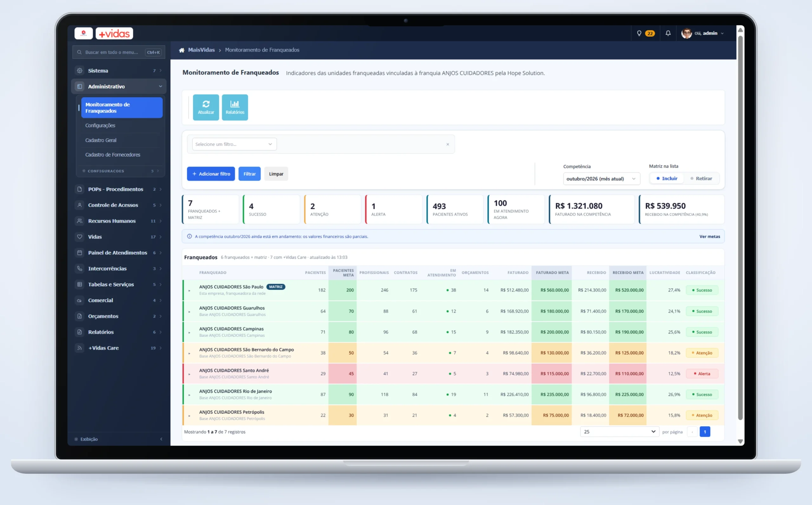Click the Painel de Atendimentos calendar icon
The width and height of the screenshot is (812, 505).
click(79, 253)
